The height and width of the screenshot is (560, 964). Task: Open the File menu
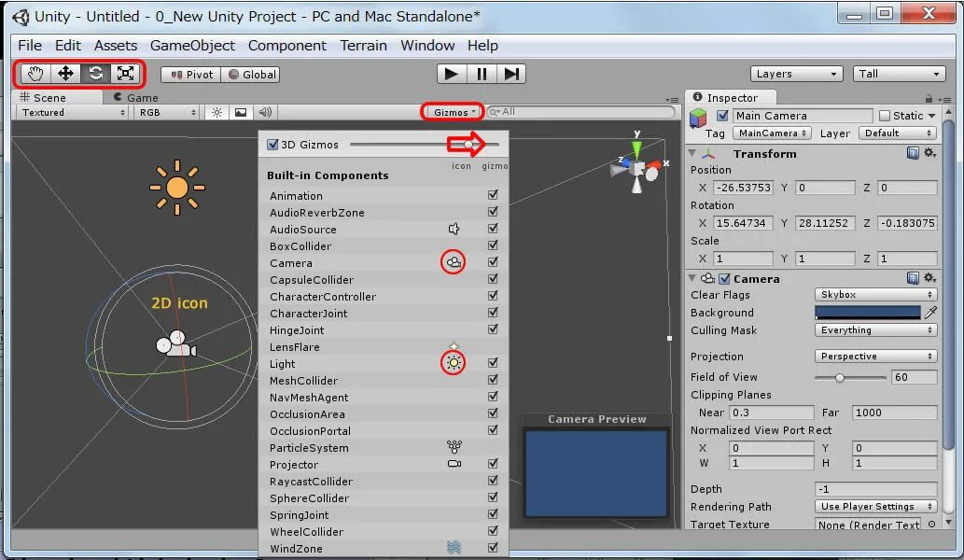point(30,46)
